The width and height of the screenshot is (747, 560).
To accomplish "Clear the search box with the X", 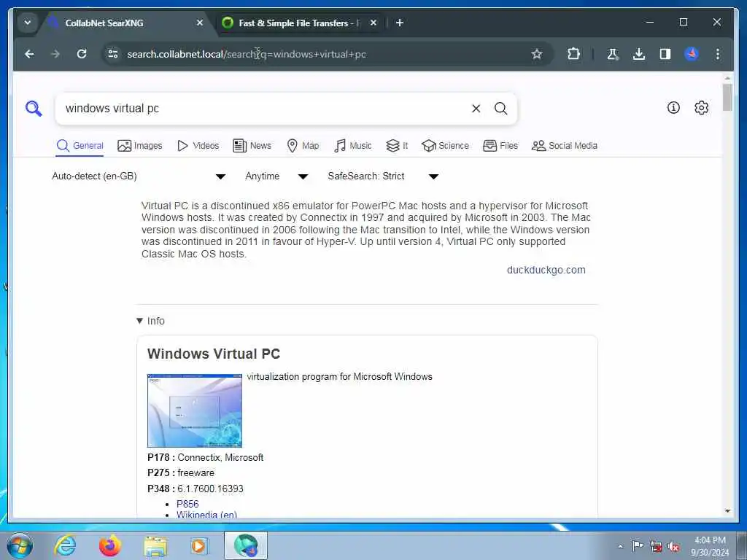I will (476, 109).
